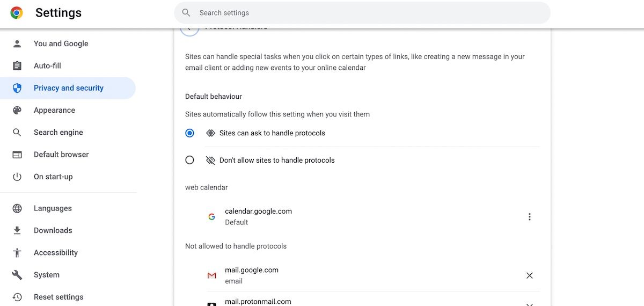
Task: Click the Accessibility figure icon
Action: coord(17,253)
